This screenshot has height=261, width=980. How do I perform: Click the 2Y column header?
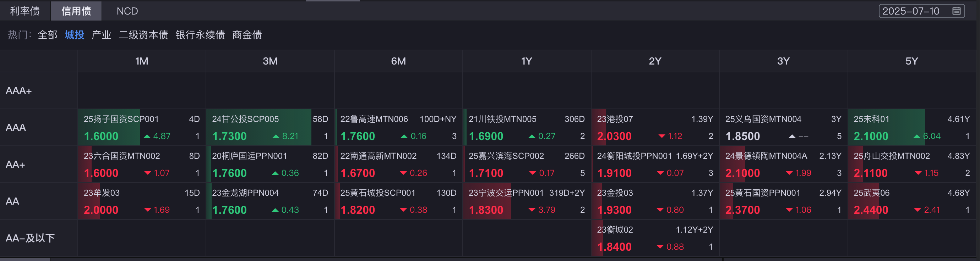coord(655,61)
